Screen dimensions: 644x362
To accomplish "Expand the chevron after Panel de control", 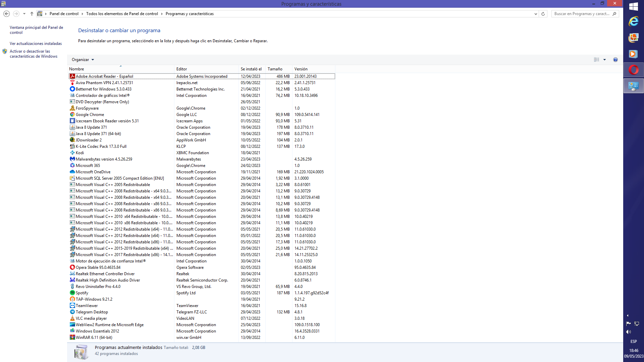I will 82,14.
